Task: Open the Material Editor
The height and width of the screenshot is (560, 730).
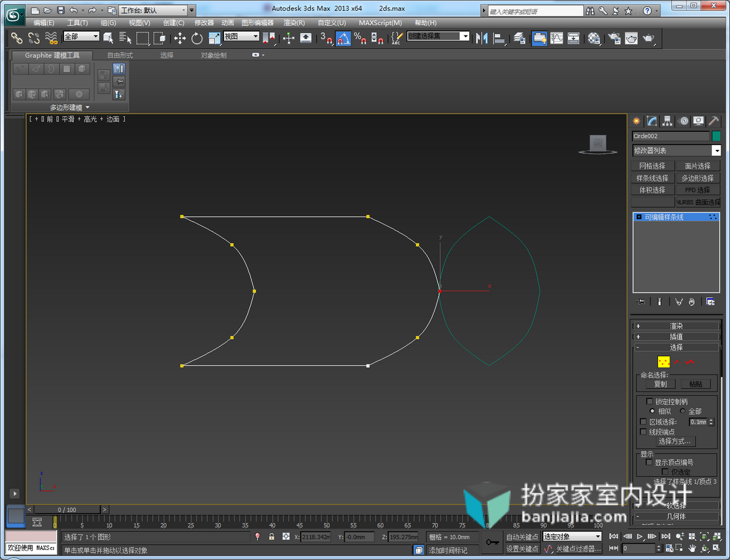Action: pyautogui.click(x=594, y=38)
